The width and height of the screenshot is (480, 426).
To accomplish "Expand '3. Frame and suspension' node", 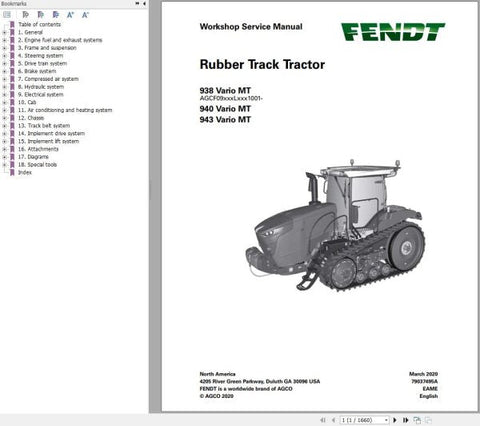I will pyautogui.click(x=4, y=48).
